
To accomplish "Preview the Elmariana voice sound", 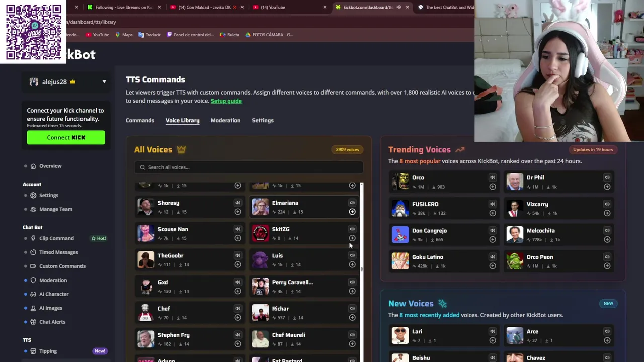I will (x=352, y=203).
